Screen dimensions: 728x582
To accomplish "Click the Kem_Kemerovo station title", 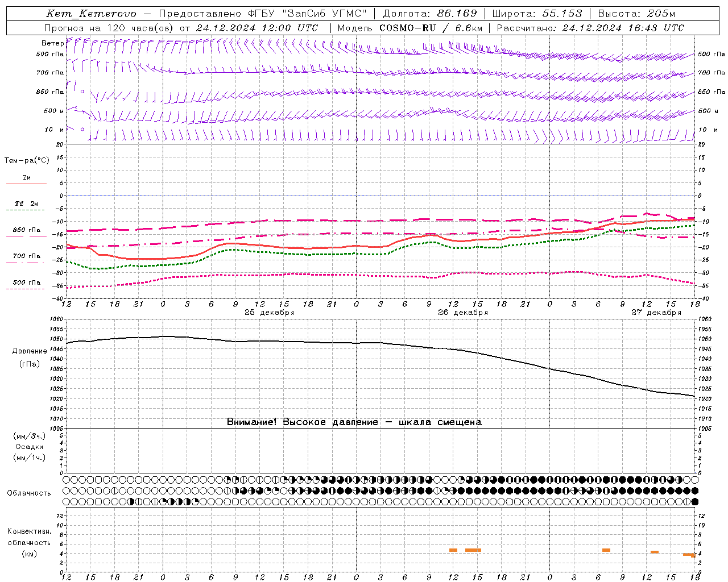I will pos(91,14).
